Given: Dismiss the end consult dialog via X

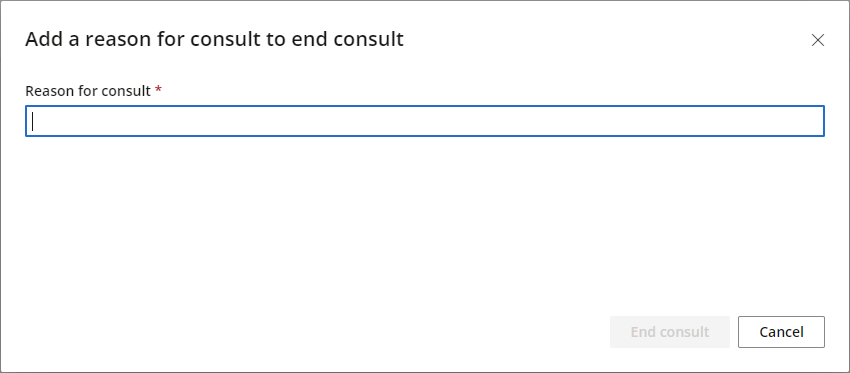Looking at the screenshot, I should tap(817, 40).
